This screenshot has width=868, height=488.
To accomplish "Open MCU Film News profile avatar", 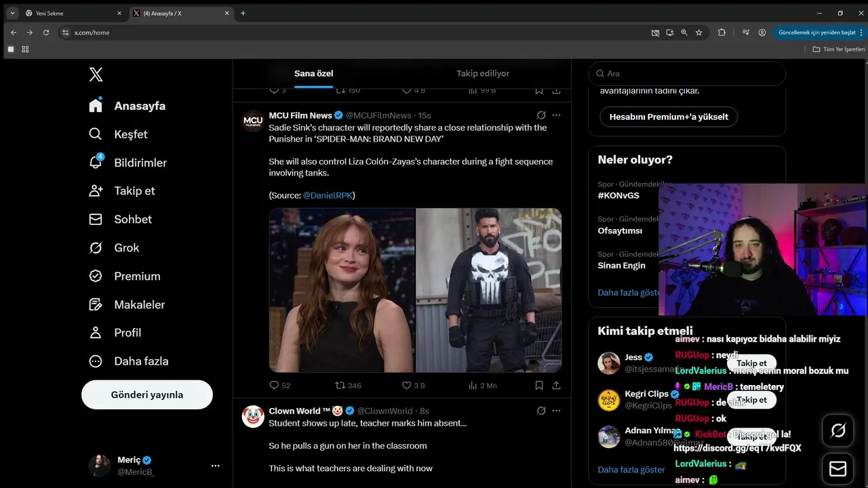I will pyautogui.click(x=253, y=121).
